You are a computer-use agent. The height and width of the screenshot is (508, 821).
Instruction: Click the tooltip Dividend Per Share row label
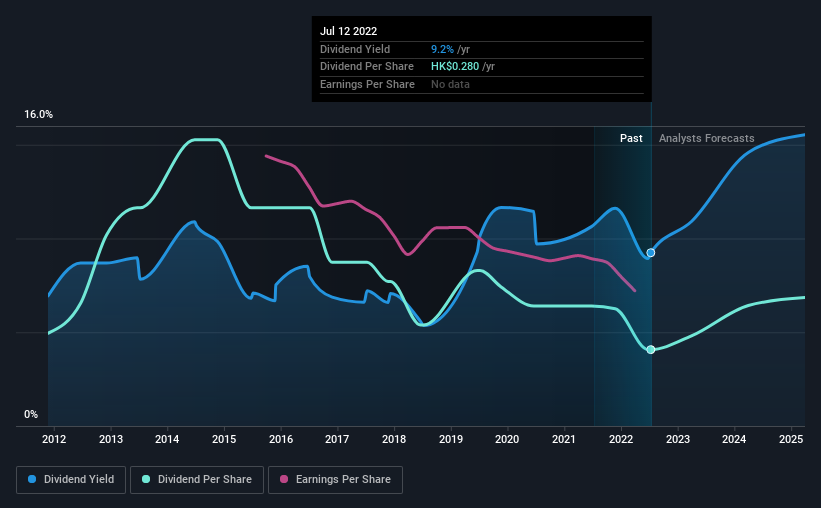point(367,67)
